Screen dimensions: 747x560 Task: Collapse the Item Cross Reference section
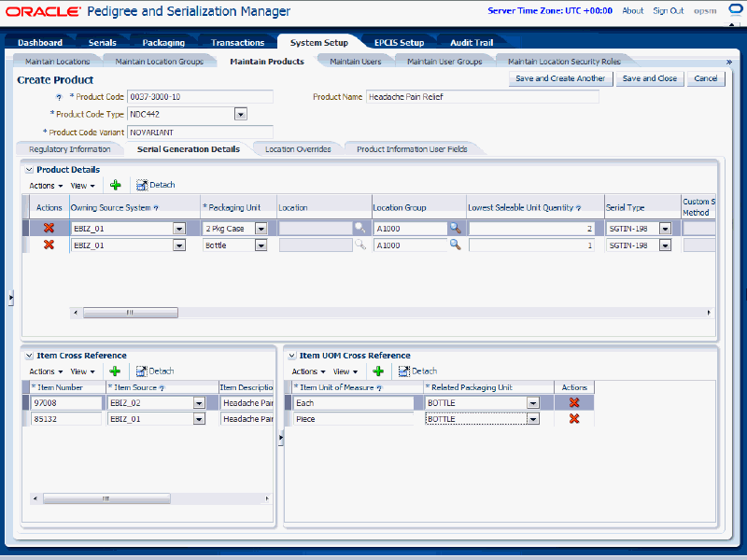coord(29,356)
